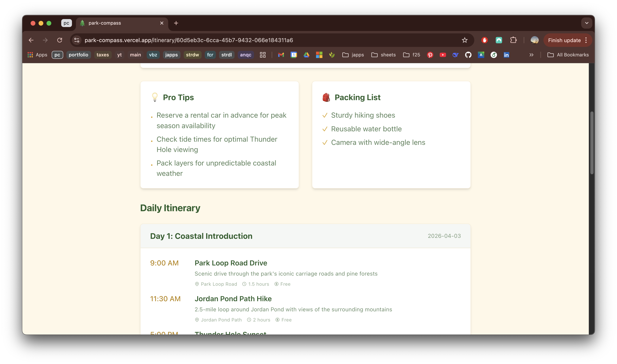Screen dimensions: 617x364
Task: Open the Gmail bookmark
Action: pyautogui.click(x=281, y=55)
